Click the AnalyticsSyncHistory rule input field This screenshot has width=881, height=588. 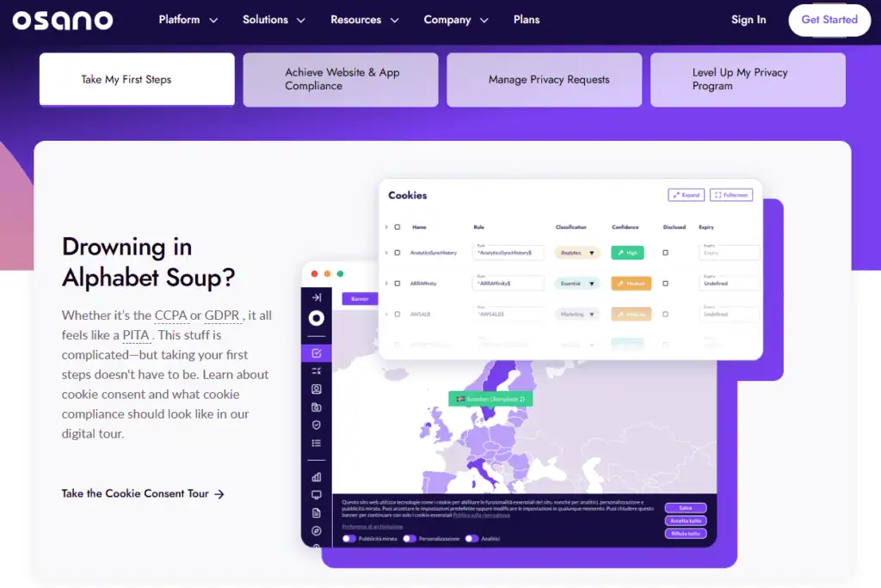coord(508,253)
